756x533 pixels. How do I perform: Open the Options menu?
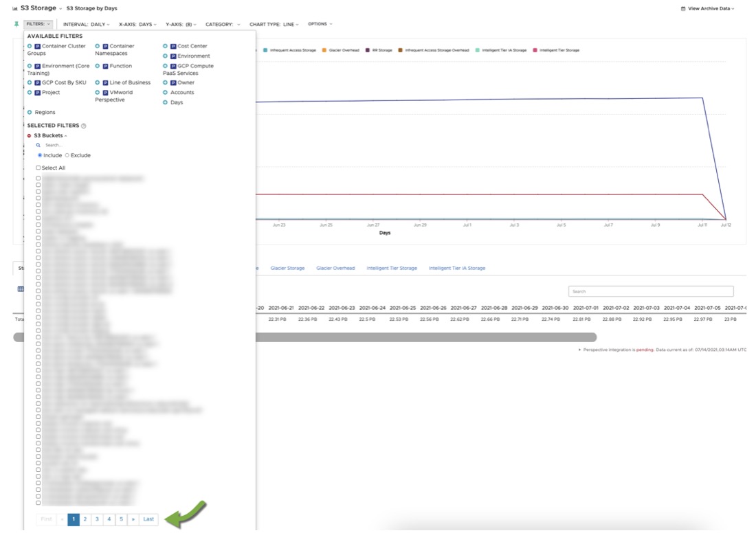coord(320,23)
